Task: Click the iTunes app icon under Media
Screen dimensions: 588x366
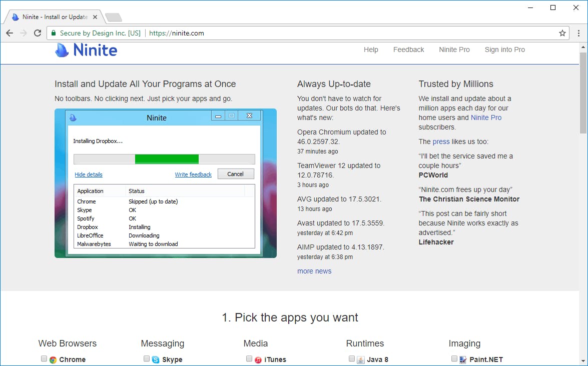Action: (258, 359)
